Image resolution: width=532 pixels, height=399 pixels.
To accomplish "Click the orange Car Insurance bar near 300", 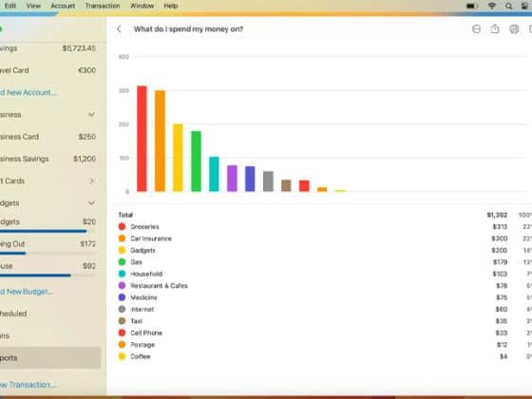I will click(x=160, y=141).
